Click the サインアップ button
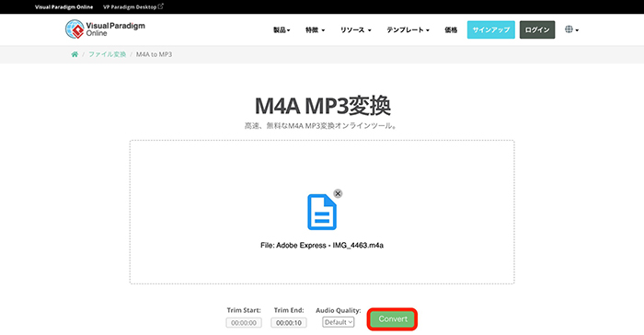Screen dimensions: 644x335 tap(490, 29)
